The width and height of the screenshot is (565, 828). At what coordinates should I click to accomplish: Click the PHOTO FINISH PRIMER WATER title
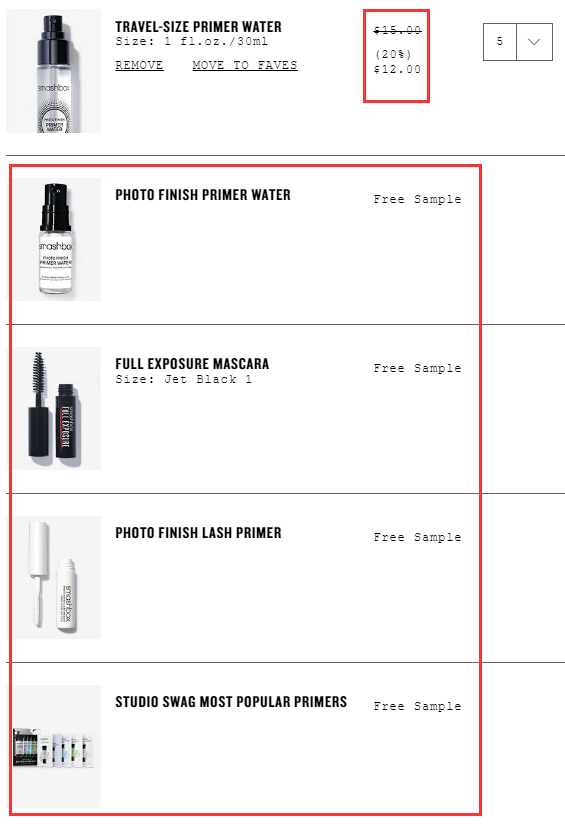click(203, 195)
